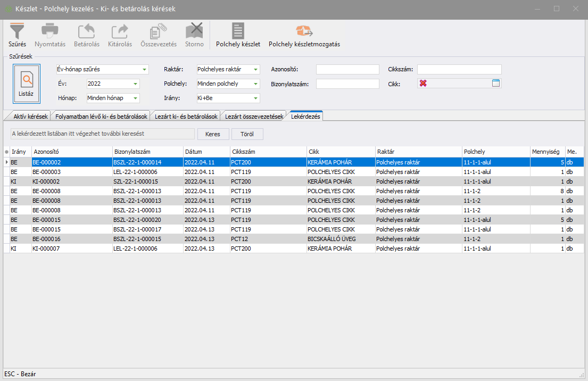Open the Év 2022 dropdown
The height and width of the screenshot is (381, 588).
pyautogui.click(x=135, y=84)
